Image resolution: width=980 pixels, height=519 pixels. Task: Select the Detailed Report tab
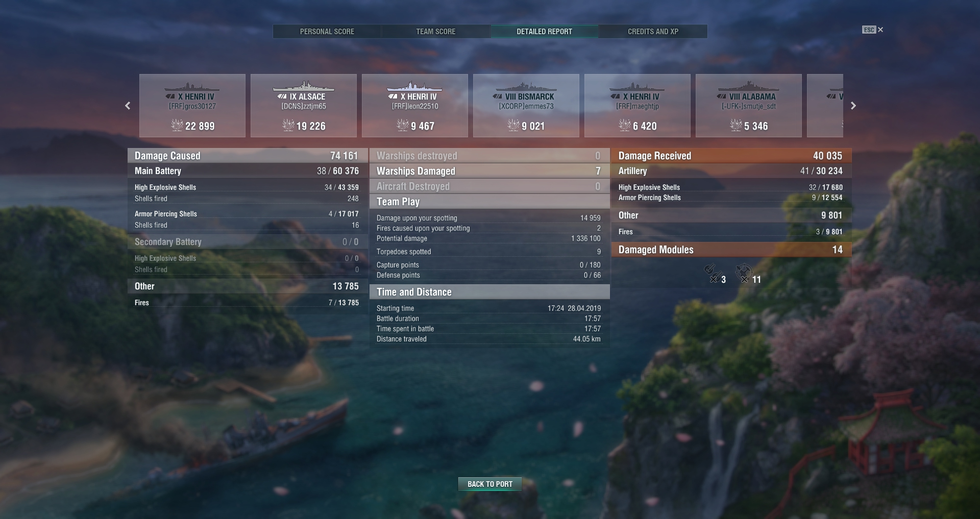544,32
